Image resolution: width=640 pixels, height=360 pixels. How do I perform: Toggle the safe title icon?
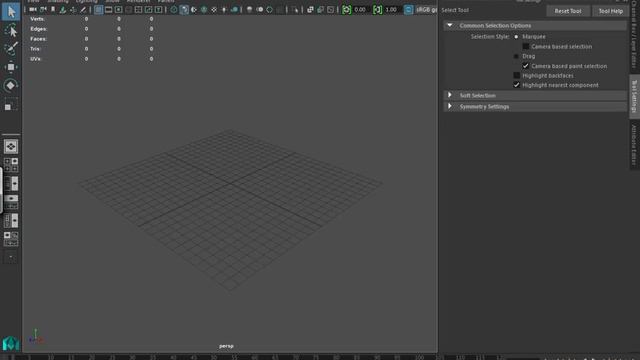pyautogui.click(x=158, y=9)
